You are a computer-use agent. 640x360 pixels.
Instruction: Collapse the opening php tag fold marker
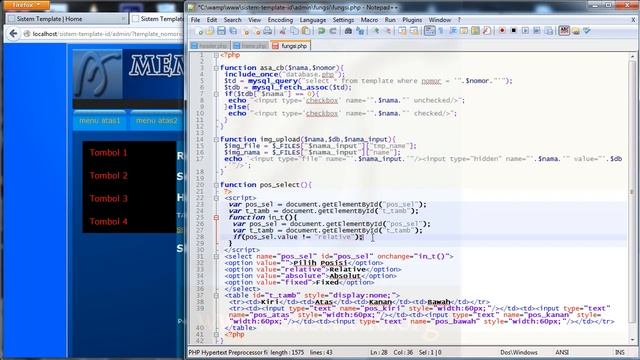216,55
